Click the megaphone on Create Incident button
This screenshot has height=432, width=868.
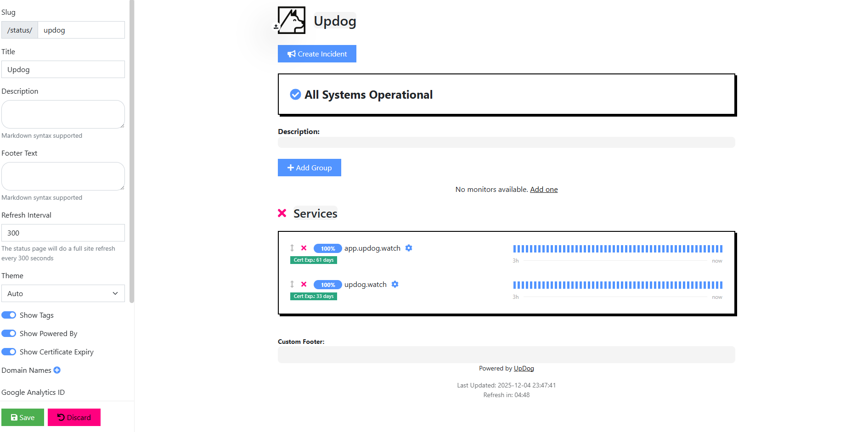(x=291, y=54)
